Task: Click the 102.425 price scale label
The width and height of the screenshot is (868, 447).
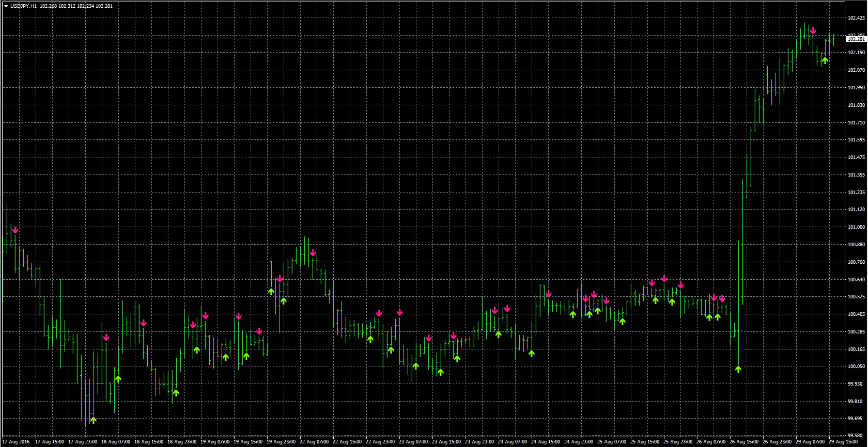Action: [856, 18]
